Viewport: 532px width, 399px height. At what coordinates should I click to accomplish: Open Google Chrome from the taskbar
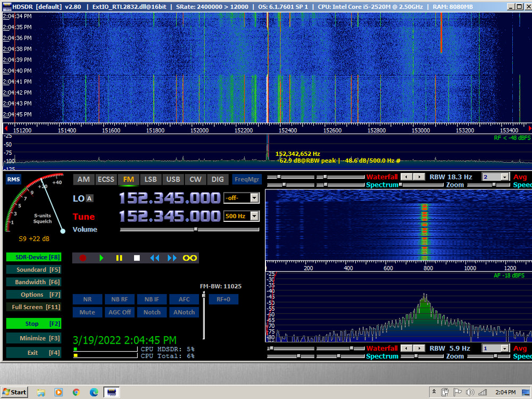coord(76,392)
